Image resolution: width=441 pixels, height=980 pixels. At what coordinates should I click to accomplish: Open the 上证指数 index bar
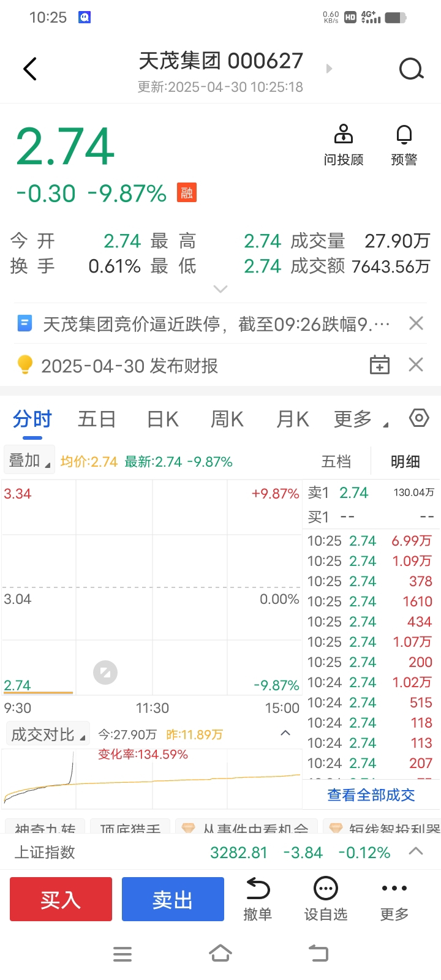point(221,852)
